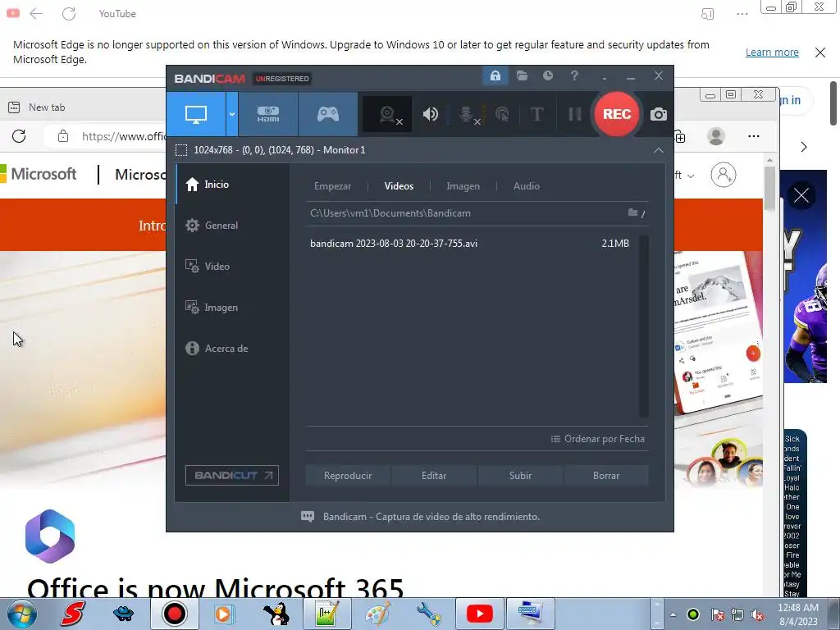Reload the YouTube app window
The image size is (840, 630).
(69, 13)
